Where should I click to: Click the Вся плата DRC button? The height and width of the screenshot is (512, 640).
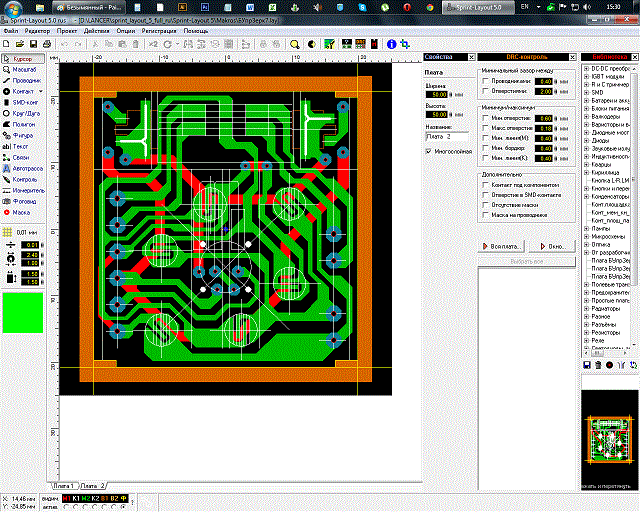503,245
